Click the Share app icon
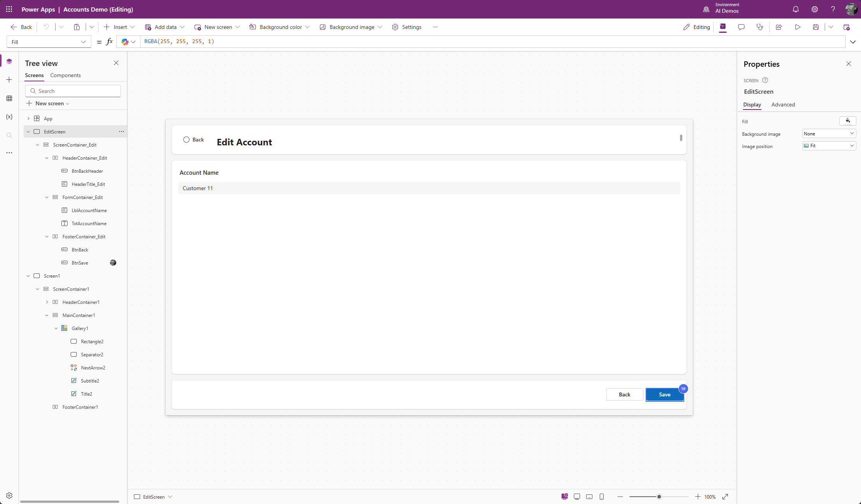This screenshot has height=504, width=861. pos(779,27)
